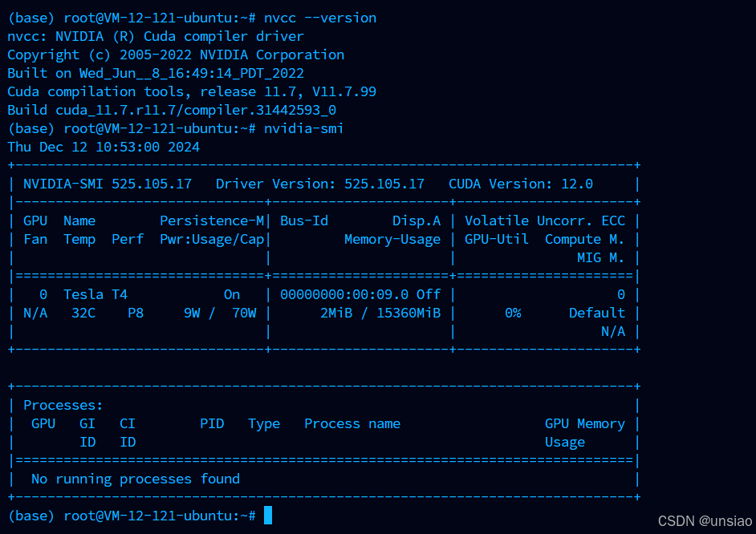
Task: Click the Tesla T4 GPU name
Action: point(96,295)
